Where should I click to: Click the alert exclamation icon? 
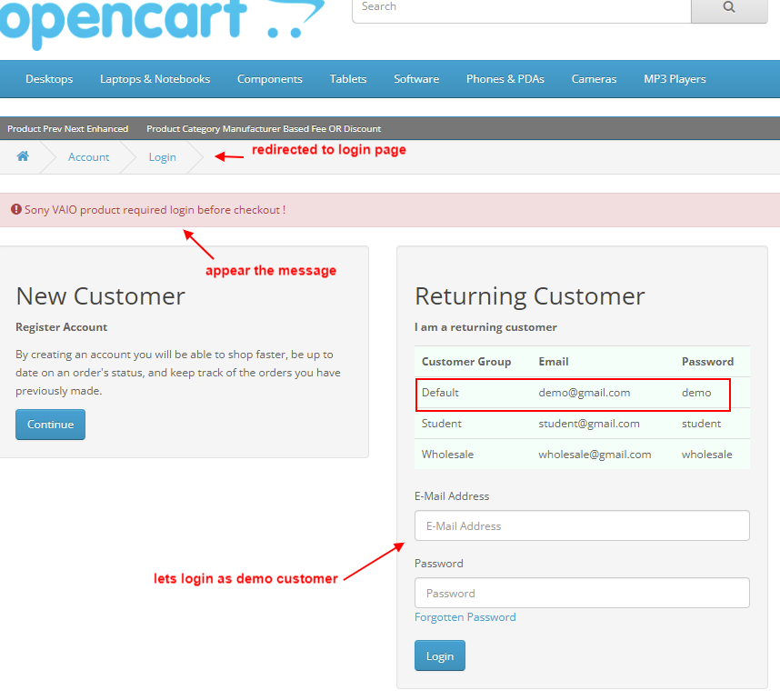(x=16, y=209)
